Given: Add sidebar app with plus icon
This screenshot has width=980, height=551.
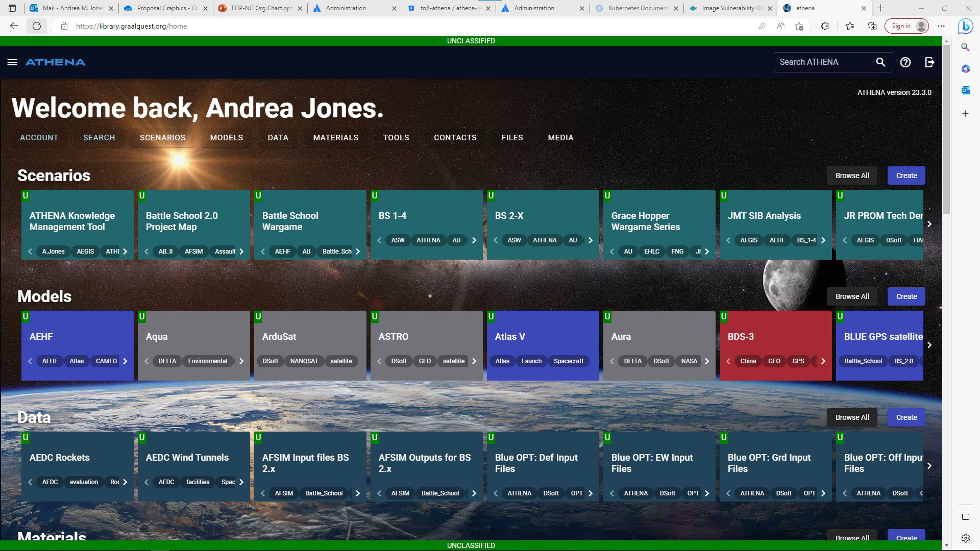Looking at the screenshot, I should click(x=965, y=113).
